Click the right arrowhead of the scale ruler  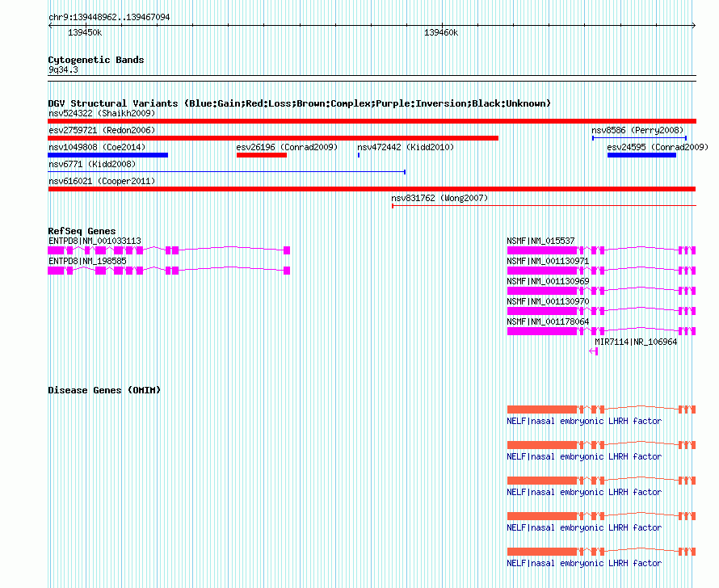coord(694,26)
